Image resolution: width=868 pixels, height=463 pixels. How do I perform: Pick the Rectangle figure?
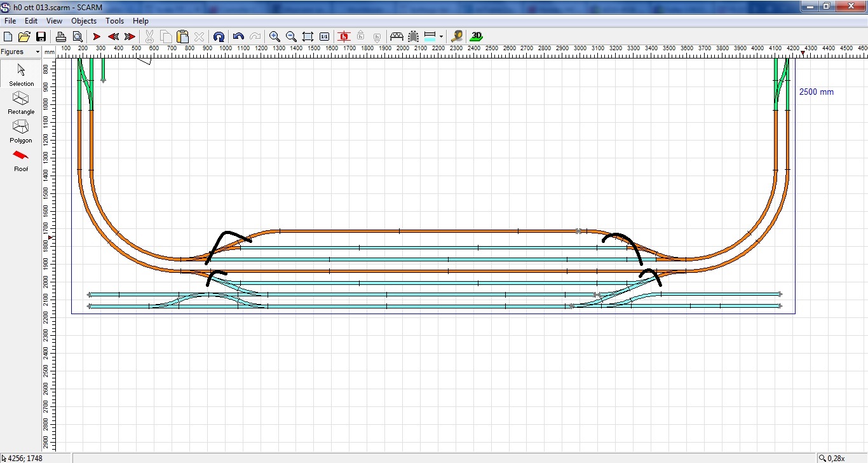coord(21,103)
